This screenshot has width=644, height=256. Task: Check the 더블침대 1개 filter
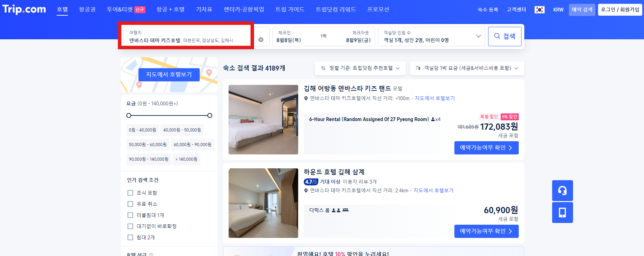(130, 215)
